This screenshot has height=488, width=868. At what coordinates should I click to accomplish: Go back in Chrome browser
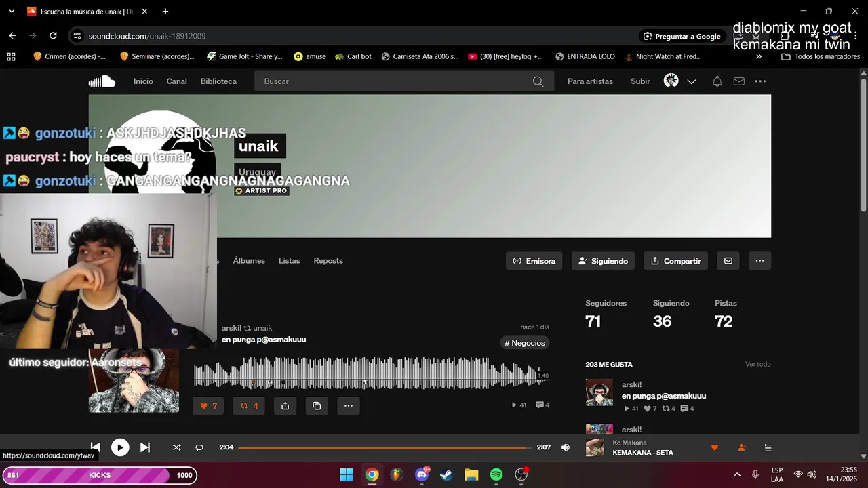point(12,36)
